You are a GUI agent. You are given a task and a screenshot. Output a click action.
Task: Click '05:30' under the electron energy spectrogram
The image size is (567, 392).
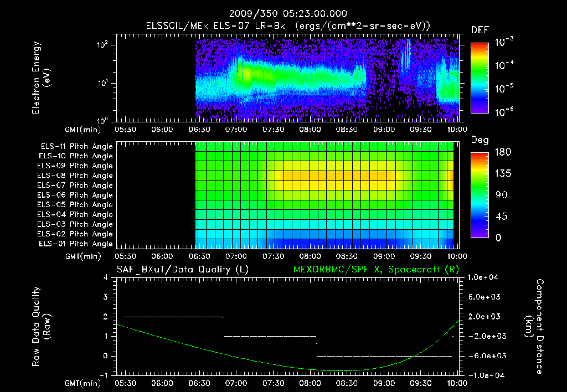125,130
